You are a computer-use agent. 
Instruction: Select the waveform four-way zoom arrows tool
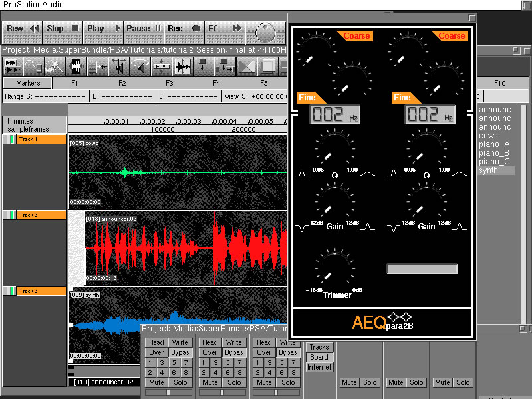[183, 66]
